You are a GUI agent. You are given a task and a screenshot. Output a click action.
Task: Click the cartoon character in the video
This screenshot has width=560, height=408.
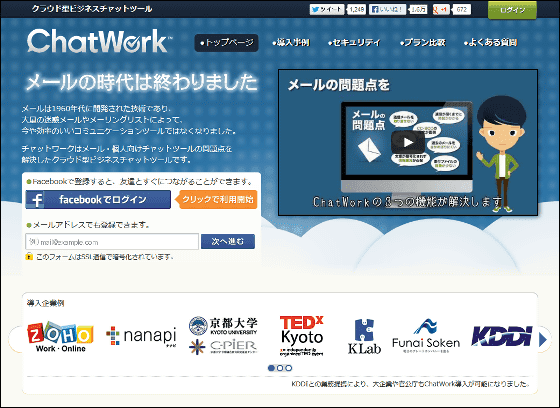pos(502,154)
